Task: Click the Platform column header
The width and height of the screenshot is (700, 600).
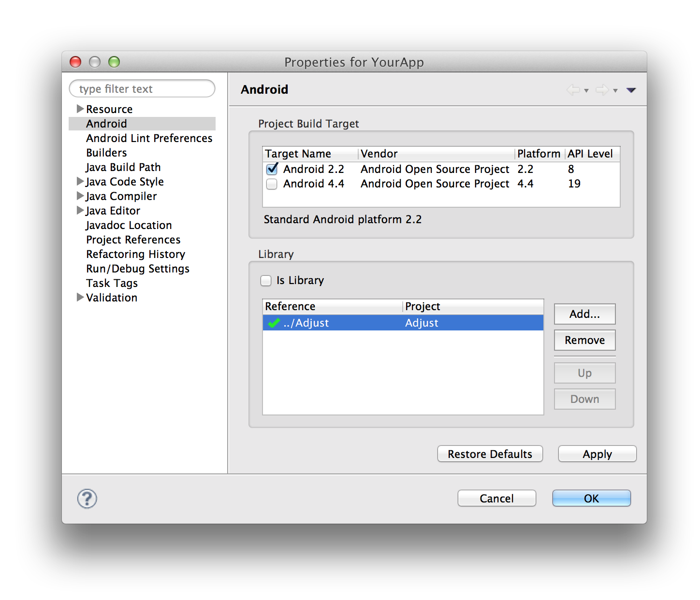Action: (540, 154)
